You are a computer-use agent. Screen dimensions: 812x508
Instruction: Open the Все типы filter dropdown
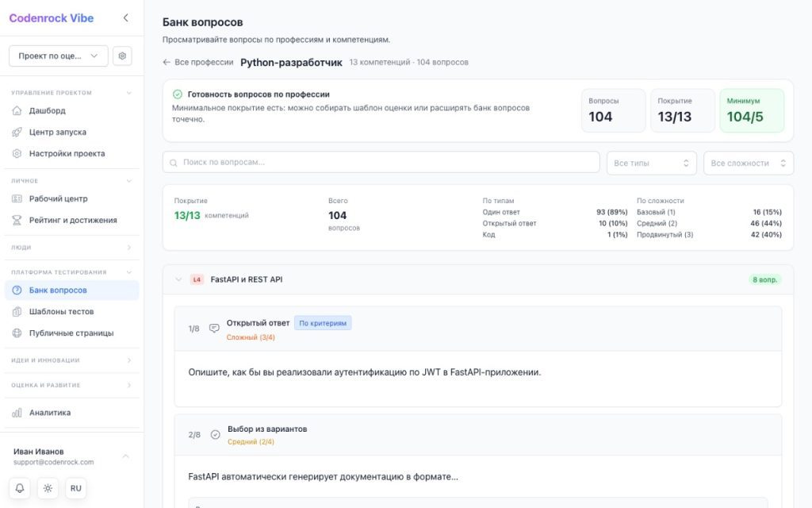pos(652,163)
